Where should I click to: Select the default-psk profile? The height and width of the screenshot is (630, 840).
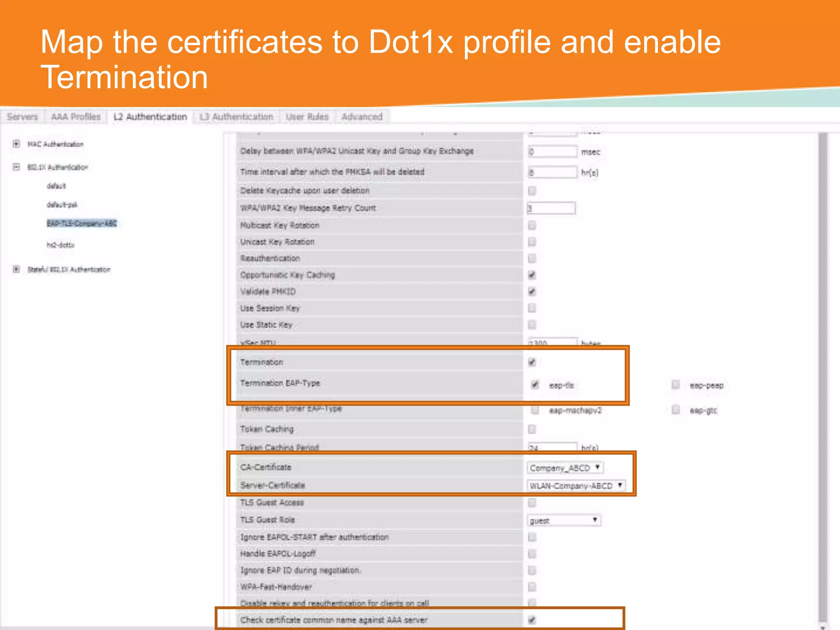click(x=62, y=205)
